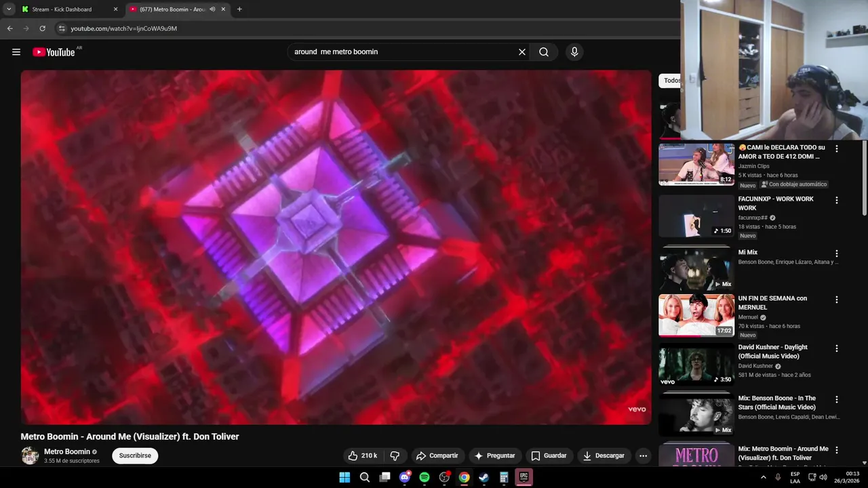Open options menu for Mi Mix
This screenshot has width=868, height=488.
coord(837,253)
